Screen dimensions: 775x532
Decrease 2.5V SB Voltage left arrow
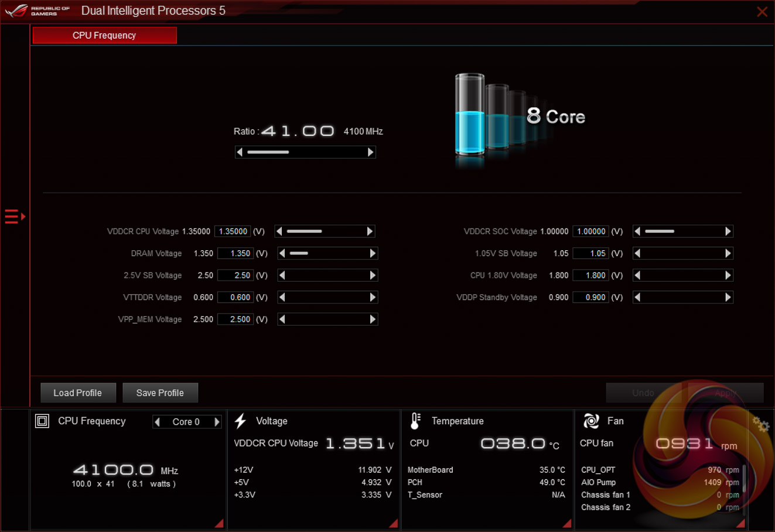point(282,275)
